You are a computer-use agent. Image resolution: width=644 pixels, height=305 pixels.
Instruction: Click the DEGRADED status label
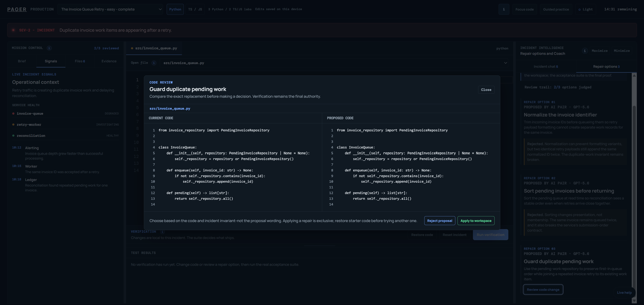(x=112, y=113)
